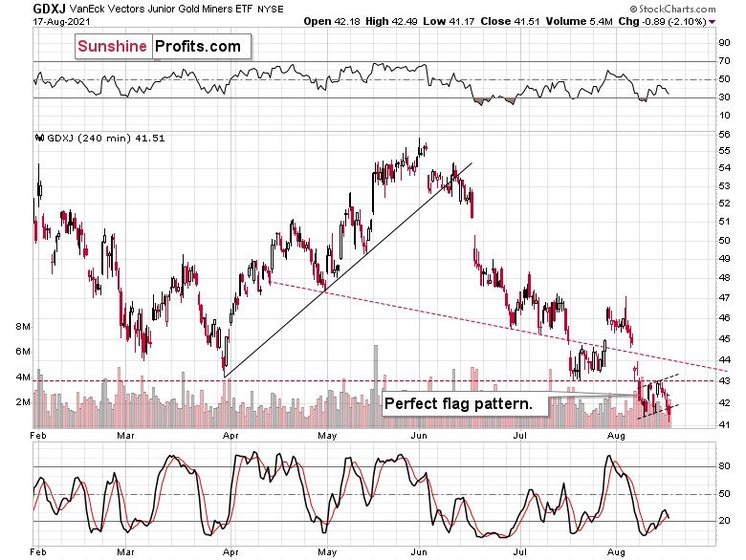The width and height of the screenshot is (746, 560).
Task: Click the 80 level on stochastic scale
Action: (724, 466)
